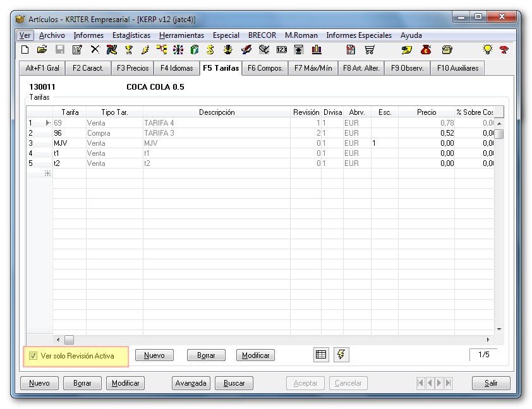
Task: Click the vertical scrollbar down arrow
Action: [x=499, y=329]
